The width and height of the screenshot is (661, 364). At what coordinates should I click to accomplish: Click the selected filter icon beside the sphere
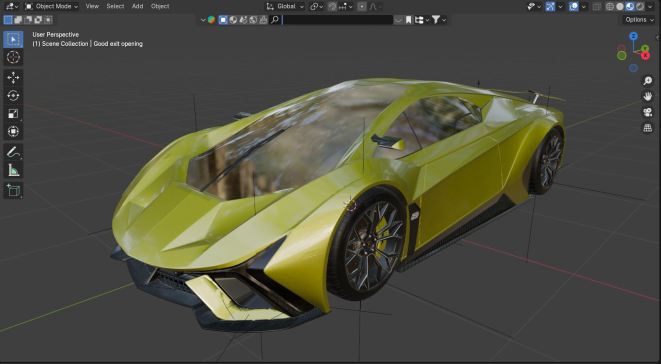[x=223, y=19]
